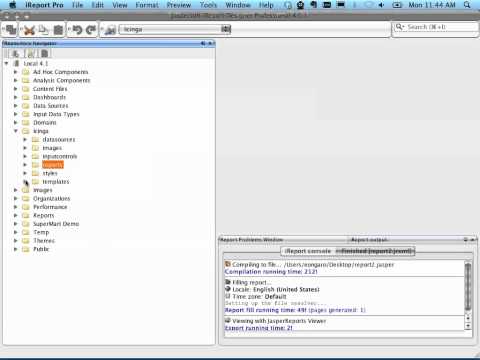The height and width of the screenshot is (360, 480).
Task: Collapse the icinga folder in tree
Action: 16,131
